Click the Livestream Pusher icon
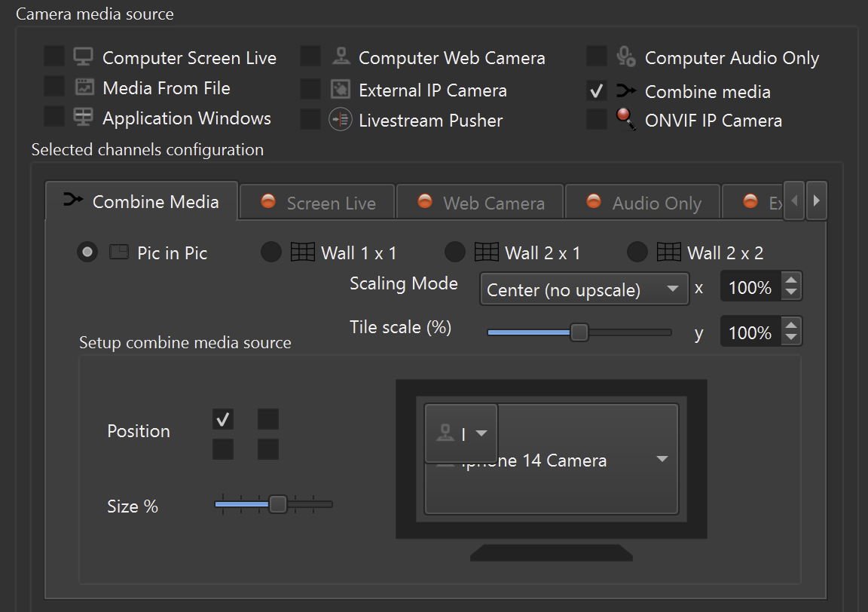Viewport: 868px width, 612px height. (x=340, y=120)
